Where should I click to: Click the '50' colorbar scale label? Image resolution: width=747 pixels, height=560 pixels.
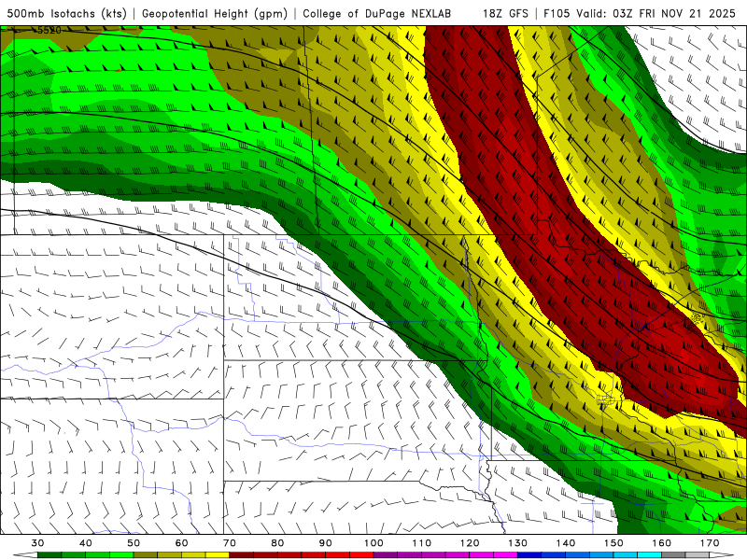(134, 543)
